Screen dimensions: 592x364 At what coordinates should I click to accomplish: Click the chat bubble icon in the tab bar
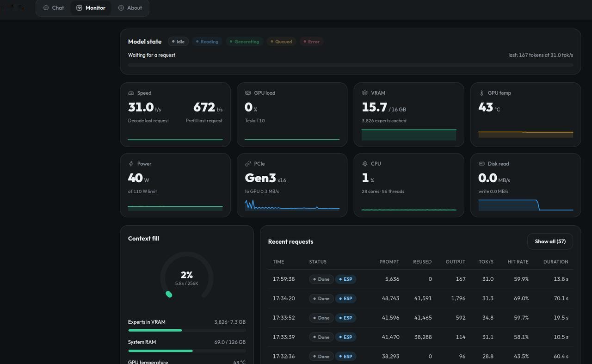coord(46,8)
